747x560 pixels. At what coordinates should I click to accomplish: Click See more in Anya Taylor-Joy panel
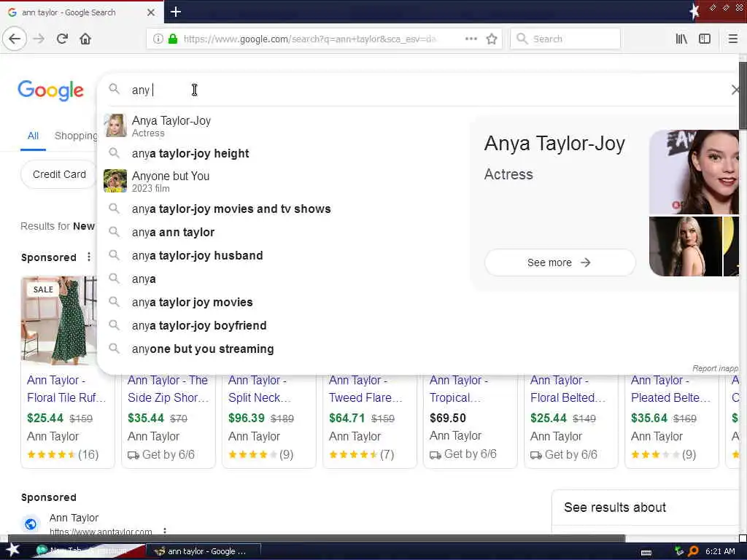pos(560,262)
